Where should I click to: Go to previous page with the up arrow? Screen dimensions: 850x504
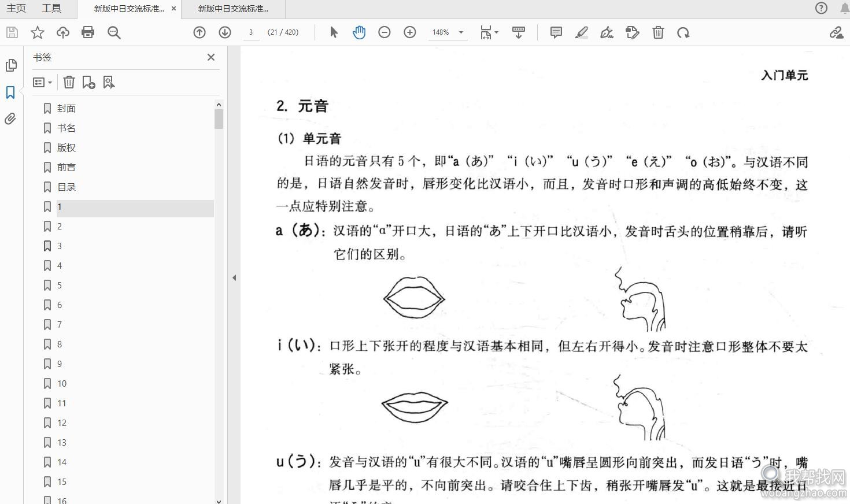[199, 32]
